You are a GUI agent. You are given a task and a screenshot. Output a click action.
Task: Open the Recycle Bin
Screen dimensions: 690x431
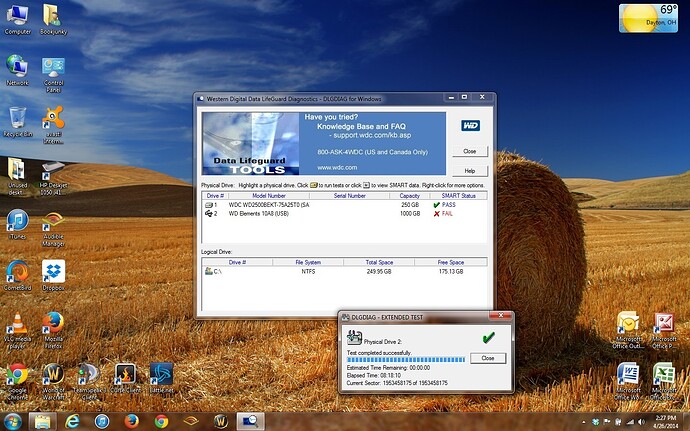pyautogui.click(x=18, y=122)
